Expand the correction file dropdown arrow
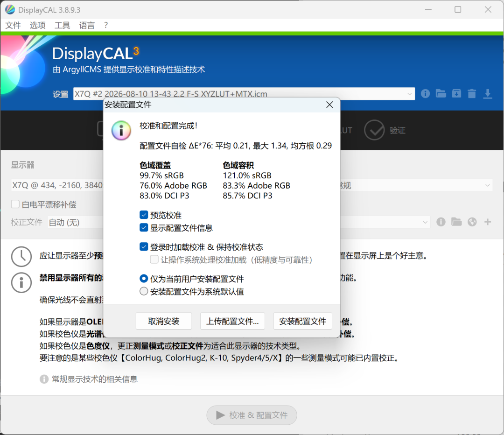Image resolution: width=504 pixels, height=435 pixels. click(x=425, y=222)
